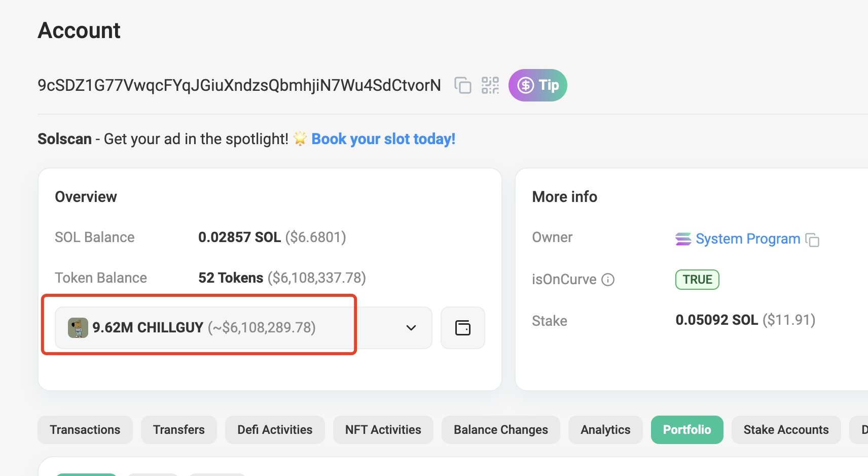Screen dimensions: 868x476
Task: Click the System Program logo icon
Action: tap(683, 239)
